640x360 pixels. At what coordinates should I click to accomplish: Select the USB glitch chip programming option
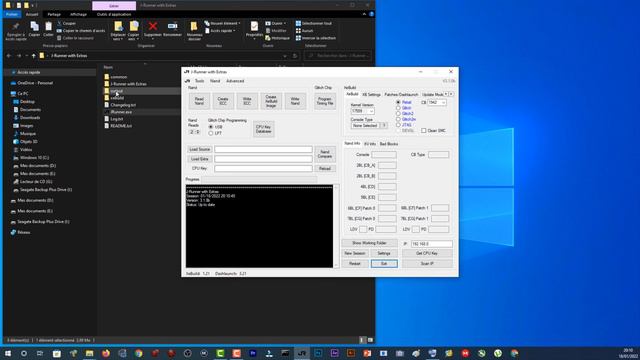tap(211, 127)
